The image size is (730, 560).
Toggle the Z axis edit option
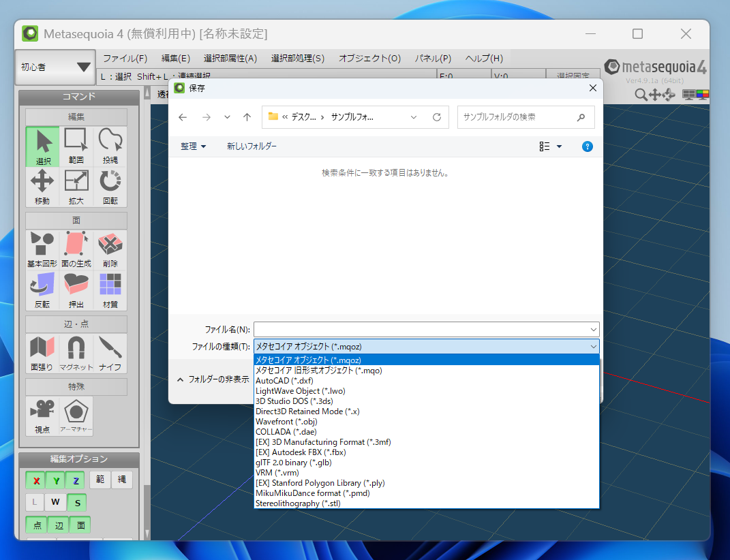tap(76, 480)
